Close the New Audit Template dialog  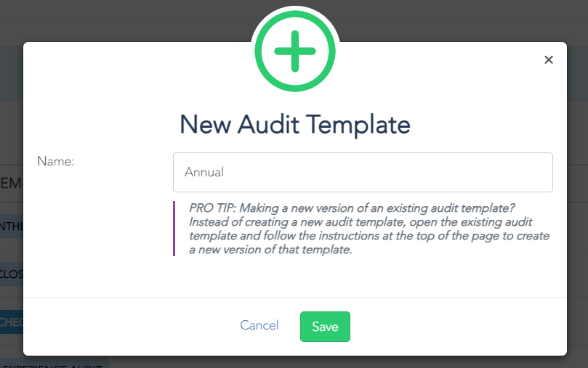(x=549, y=60)
